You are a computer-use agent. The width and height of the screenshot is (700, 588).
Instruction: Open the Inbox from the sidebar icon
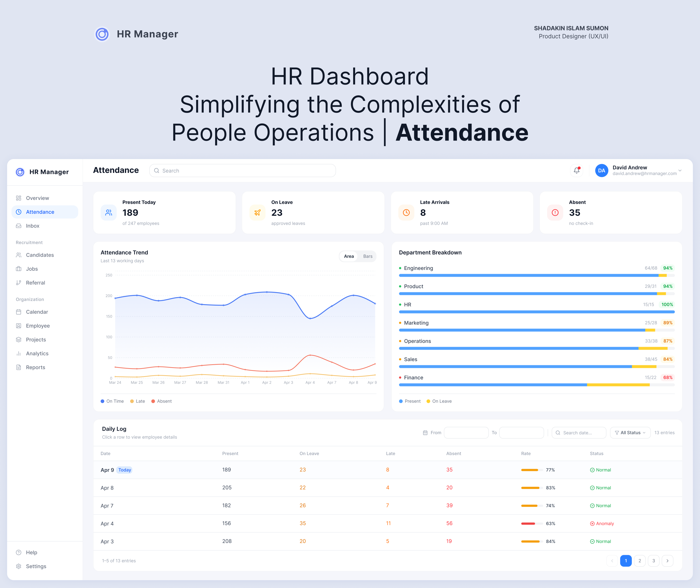coord(19,226)
